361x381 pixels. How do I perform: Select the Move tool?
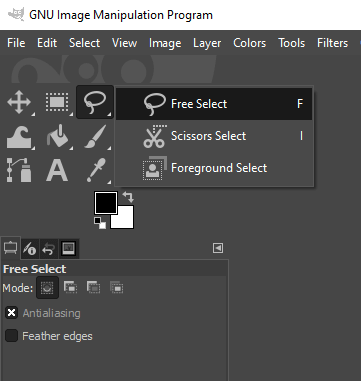pyautogui.click(x=19, y=102)
